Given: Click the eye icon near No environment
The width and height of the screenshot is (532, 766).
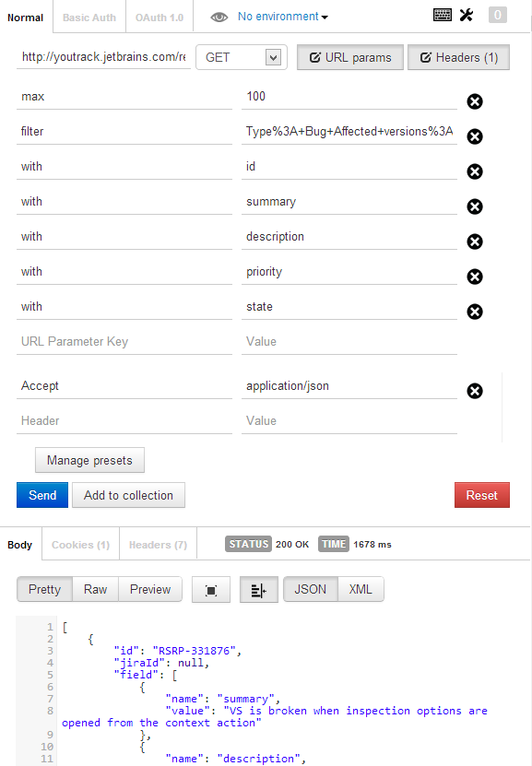Looking at the screenshot, I should click(x=217, y=16).
